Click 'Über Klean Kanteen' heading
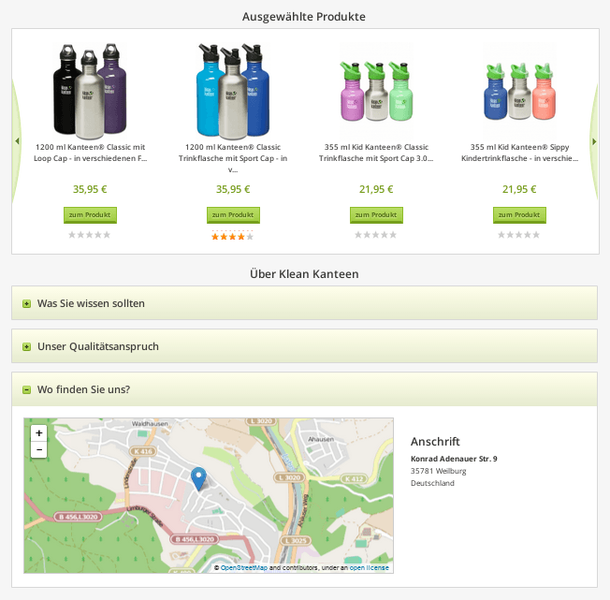The height and width of the screenshot is (600, 610). (304, 274)
